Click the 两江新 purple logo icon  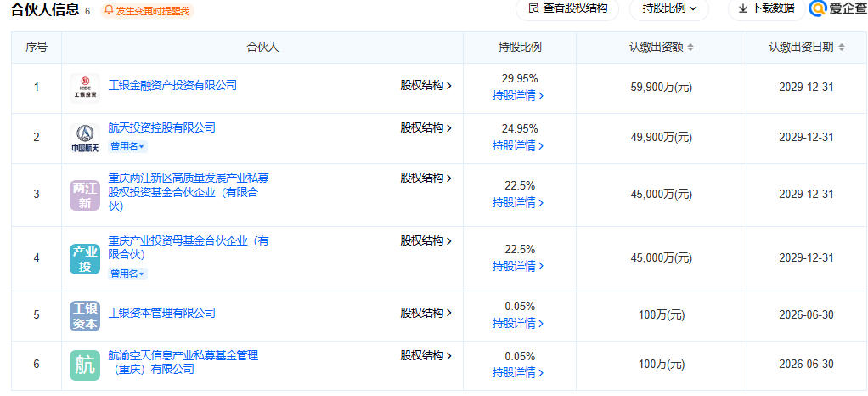85,195
